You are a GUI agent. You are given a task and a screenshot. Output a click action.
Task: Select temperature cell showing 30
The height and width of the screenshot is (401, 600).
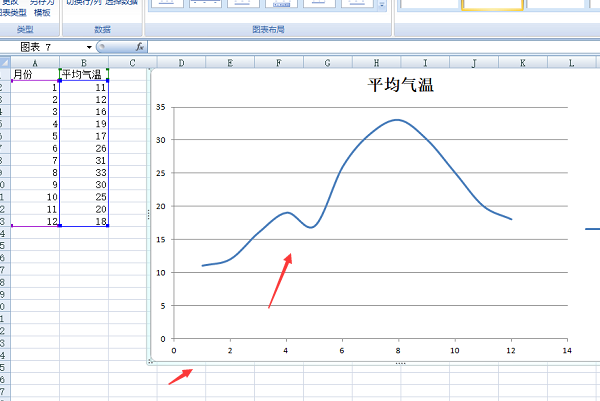tap(84, 185)
